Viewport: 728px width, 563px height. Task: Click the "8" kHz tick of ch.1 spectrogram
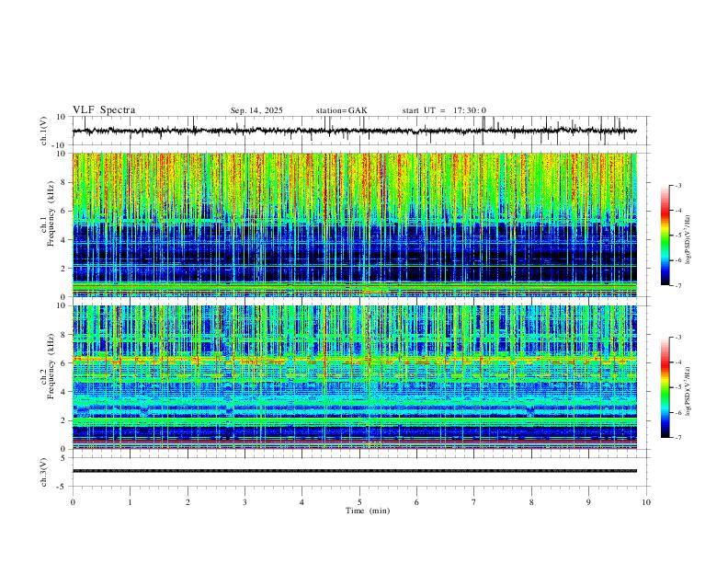pos(64,182)
